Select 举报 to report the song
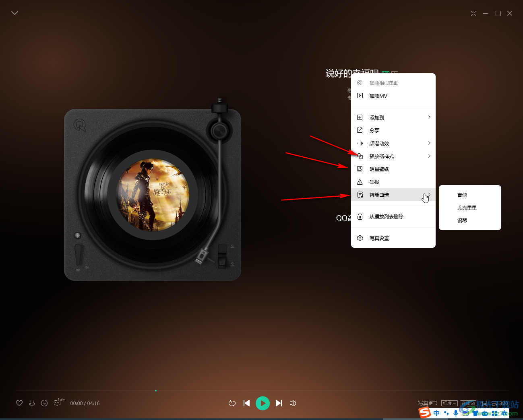523x420 pixels. (393, 182)
